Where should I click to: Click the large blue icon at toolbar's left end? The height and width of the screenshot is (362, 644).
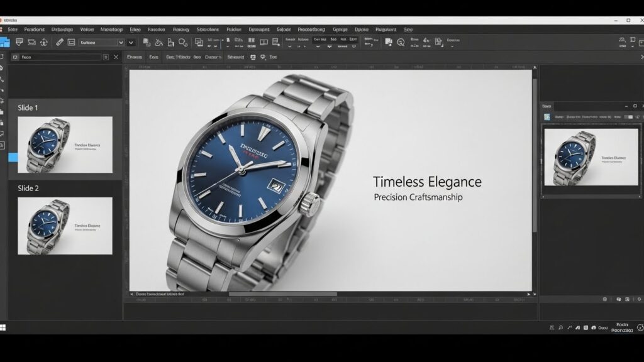[4, 42]
